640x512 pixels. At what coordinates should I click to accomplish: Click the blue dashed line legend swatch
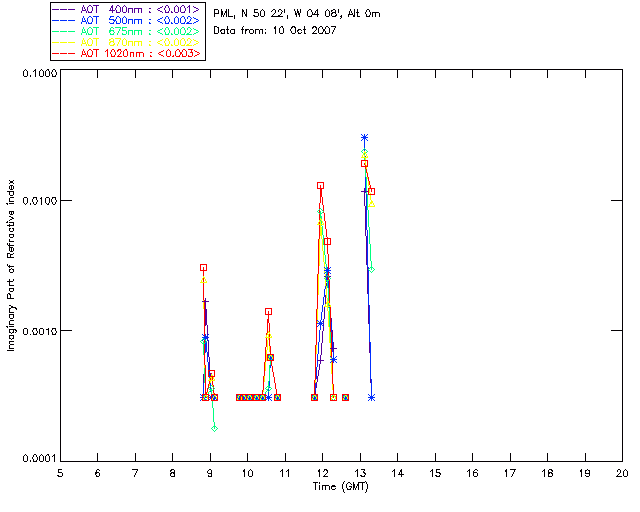click(x=64, y=20)
